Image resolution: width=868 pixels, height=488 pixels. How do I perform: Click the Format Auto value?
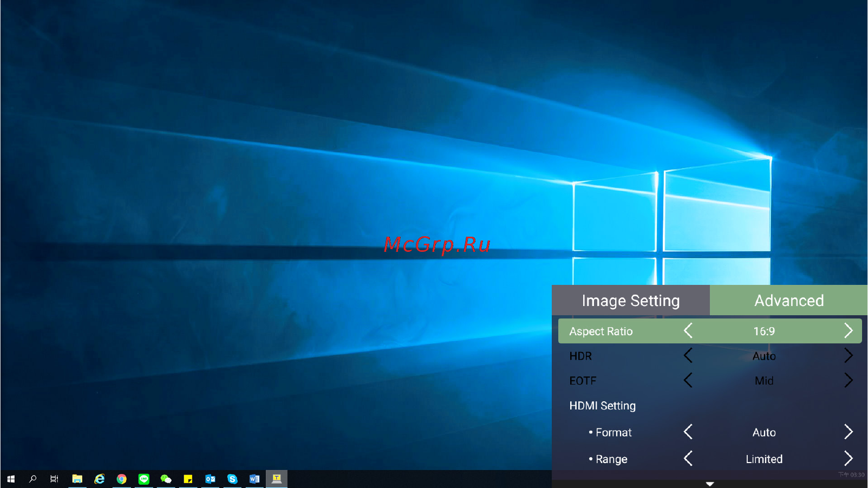coord(764,432)
